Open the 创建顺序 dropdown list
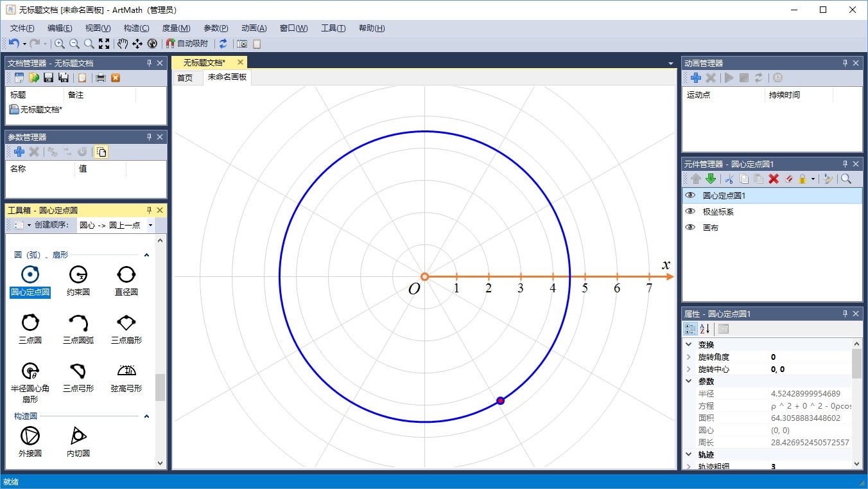The image size is (868, 489). pos(150,225)
